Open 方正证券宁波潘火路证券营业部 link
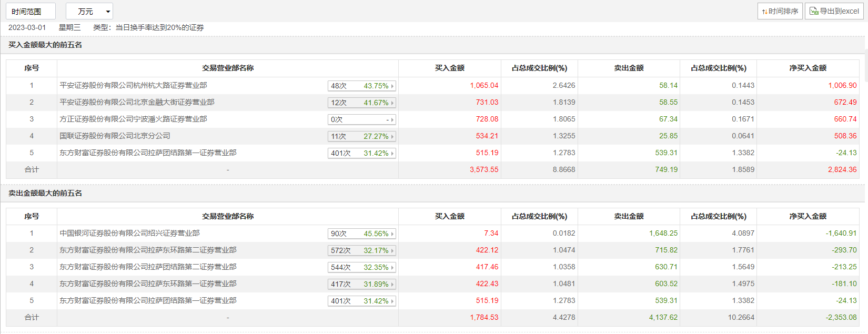868x334 pixels. click(x=133, y=119)
